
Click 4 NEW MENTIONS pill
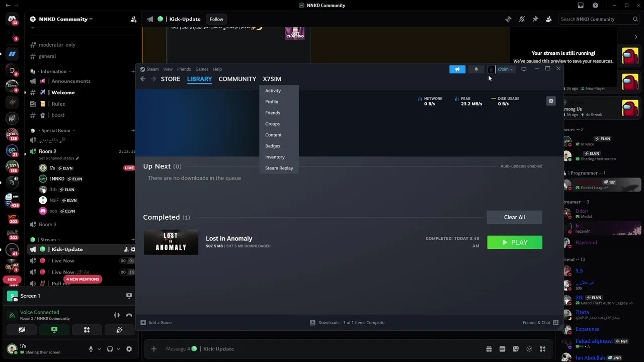[83, 279]
